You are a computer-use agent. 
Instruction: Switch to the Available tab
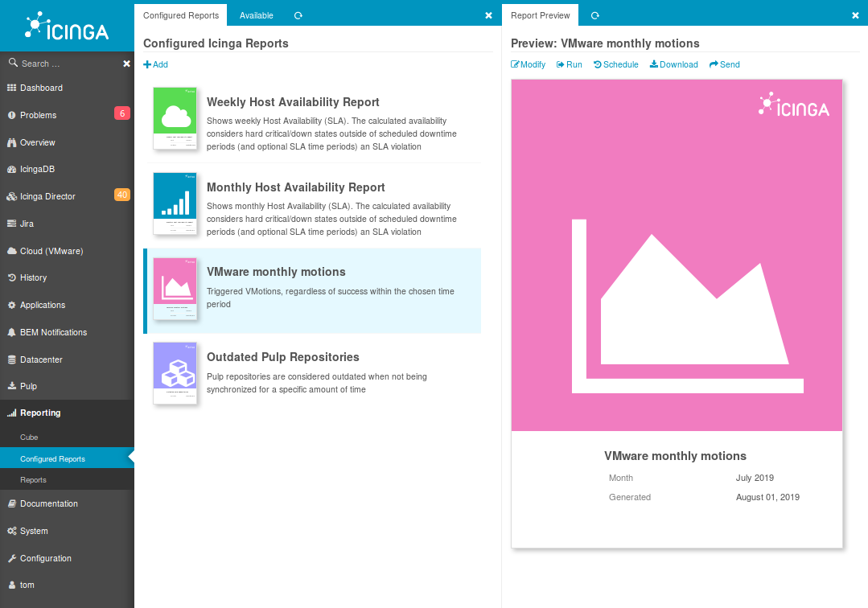pyautogui.click(x=257, y=14)
